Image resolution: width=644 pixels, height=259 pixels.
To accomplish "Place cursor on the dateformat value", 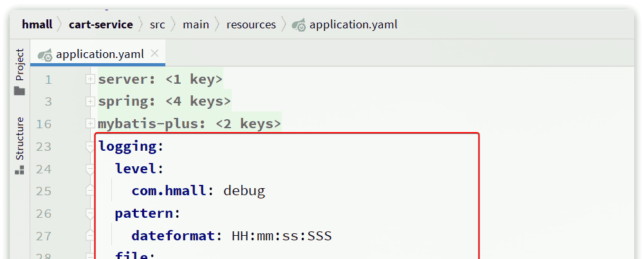I will tap(282, 236).
